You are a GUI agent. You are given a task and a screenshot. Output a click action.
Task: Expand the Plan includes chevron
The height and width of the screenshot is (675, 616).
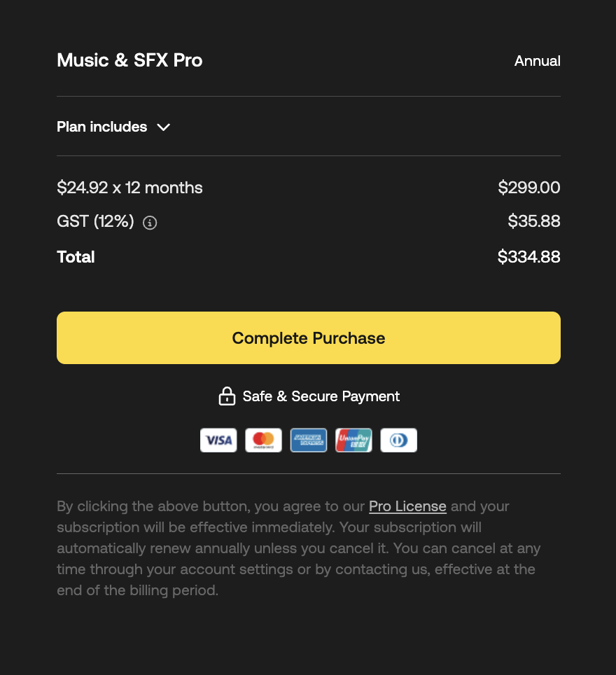point(164,127)
